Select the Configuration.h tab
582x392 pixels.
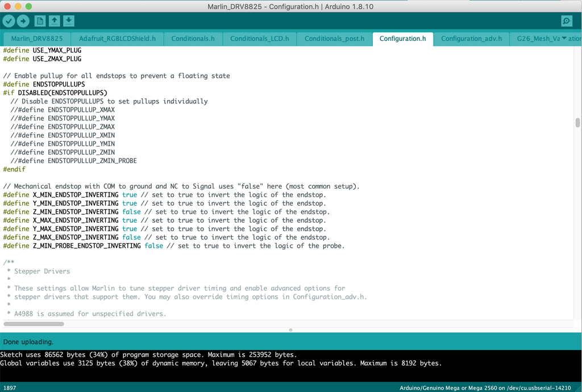[403, 39]
